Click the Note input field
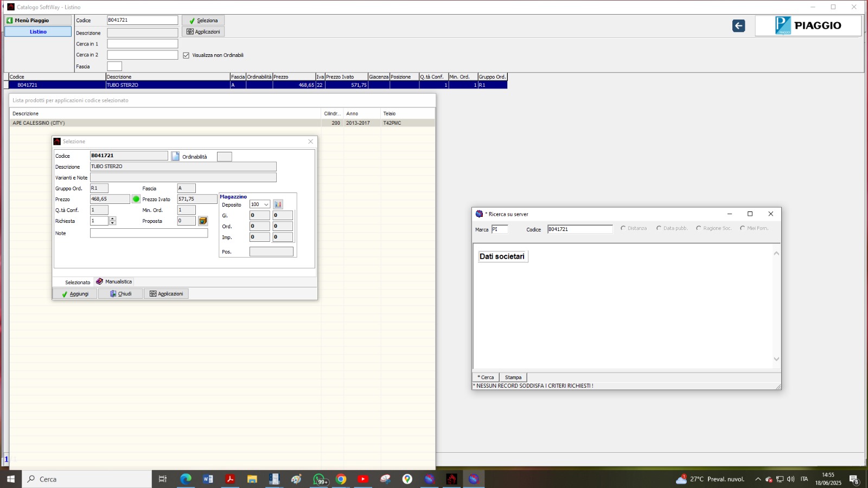This screenshot has height=488, width=868. coord(149,233)
